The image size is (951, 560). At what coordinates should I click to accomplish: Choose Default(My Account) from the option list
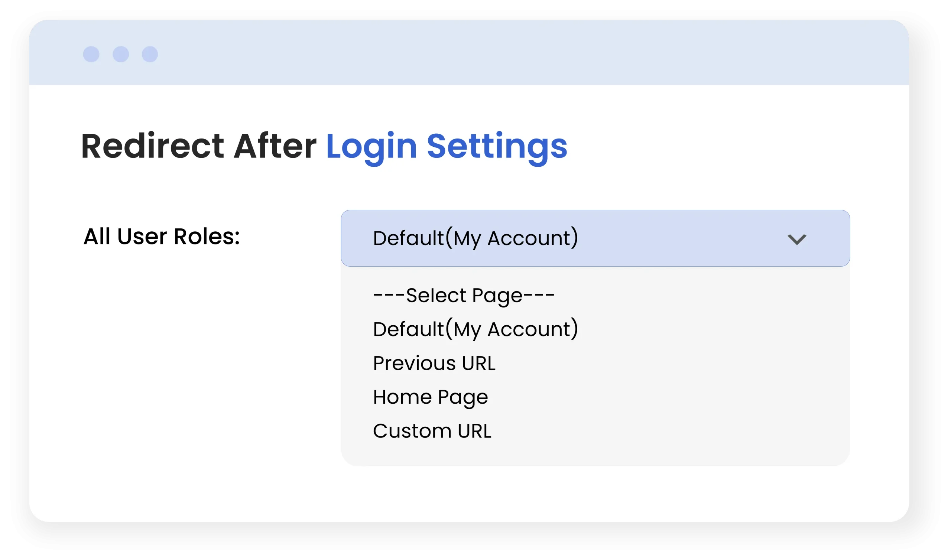(475, 329)
